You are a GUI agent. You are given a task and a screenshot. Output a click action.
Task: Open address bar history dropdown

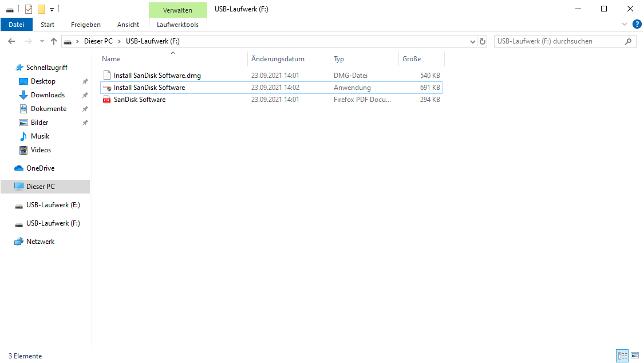(x=473, y=41)
